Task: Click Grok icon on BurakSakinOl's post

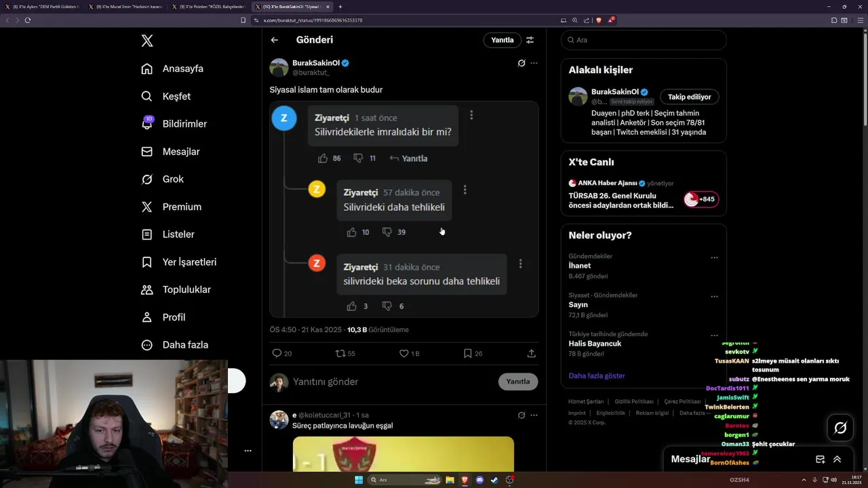Action: click(x=521, y=63)
